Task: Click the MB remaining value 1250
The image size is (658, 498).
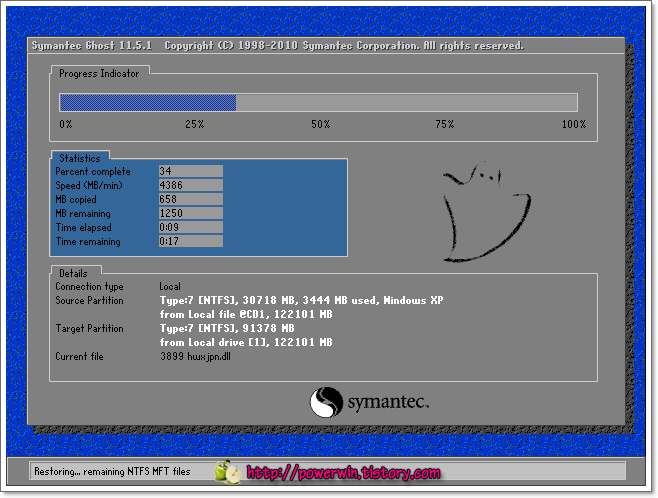Action: pos(191,213)
